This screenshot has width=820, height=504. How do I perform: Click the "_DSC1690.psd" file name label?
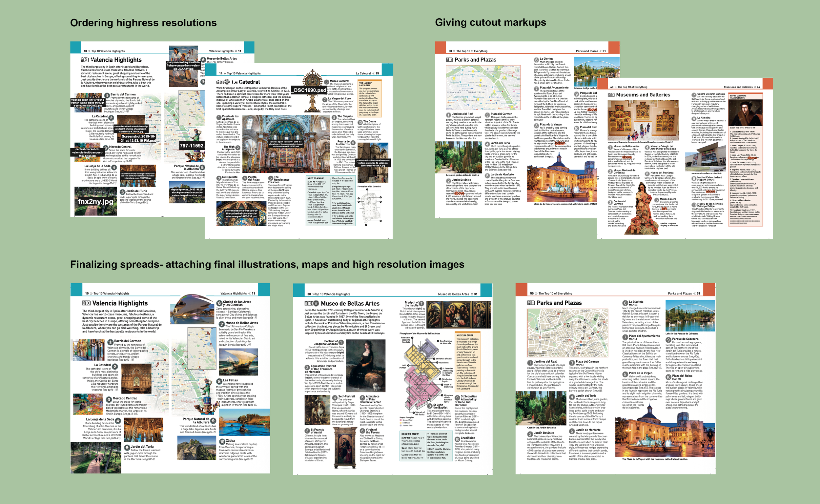click(309, 90)
